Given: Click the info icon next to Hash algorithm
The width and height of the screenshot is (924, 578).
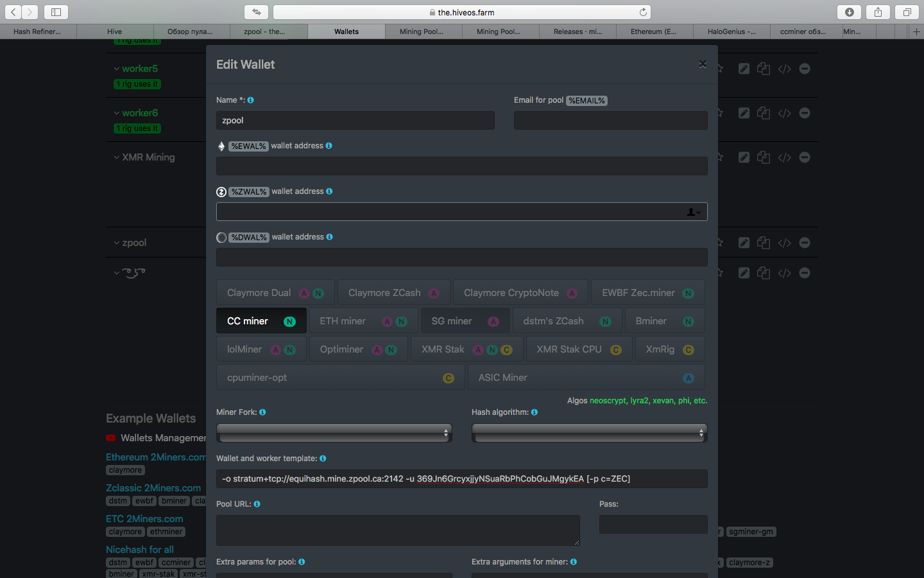Looking at the screenshot, I should click(535, 412).
